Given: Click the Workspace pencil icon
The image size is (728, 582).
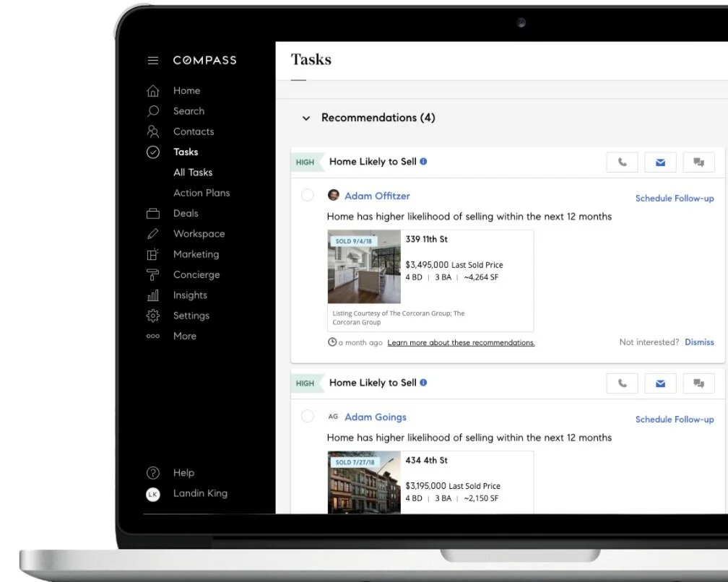Looking at the screenshot, I should tap(152, 233).
